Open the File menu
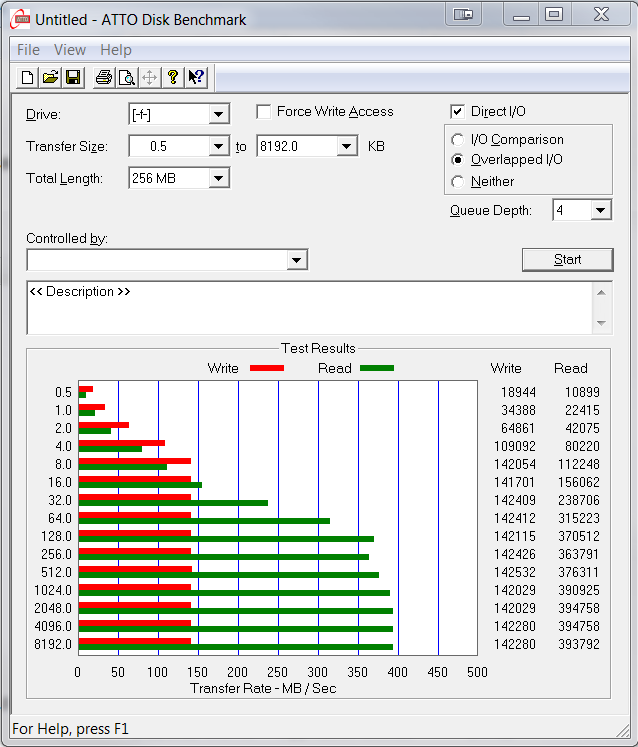638x747 pixels. (x=28, y=50)
